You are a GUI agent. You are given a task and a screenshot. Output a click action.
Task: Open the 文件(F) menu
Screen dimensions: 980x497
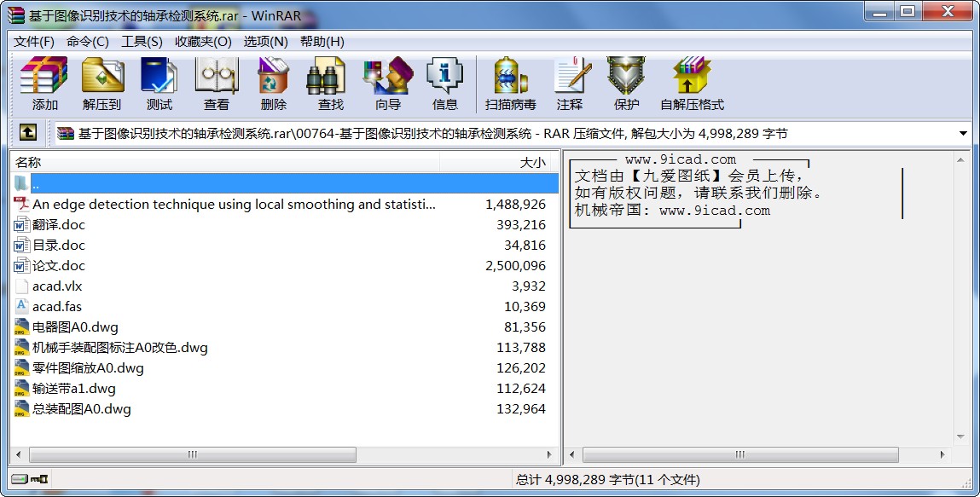pyautogui.click(x=34, y=41)
